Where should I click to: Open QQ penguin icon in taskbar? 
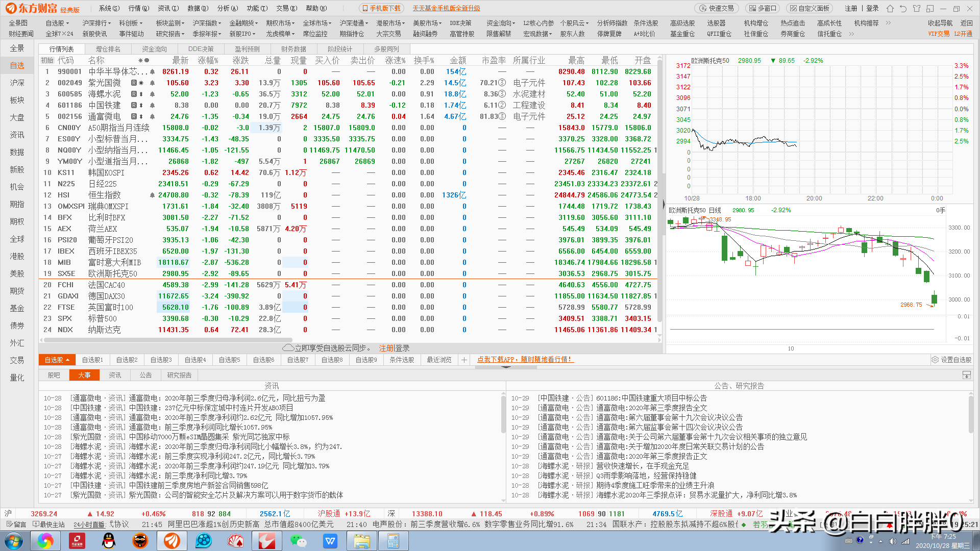click(108, 541)
